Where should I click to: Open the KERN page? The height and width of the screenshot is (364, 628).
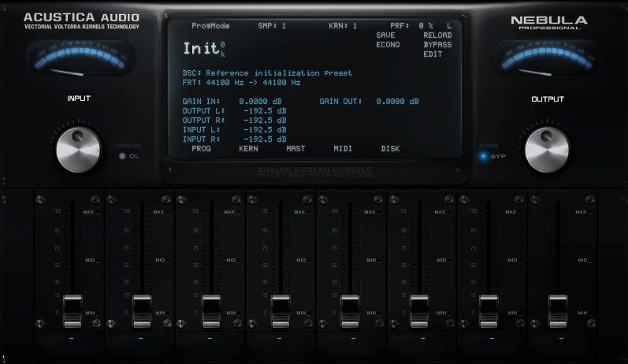pyautogui.click(x=248, y=149)
